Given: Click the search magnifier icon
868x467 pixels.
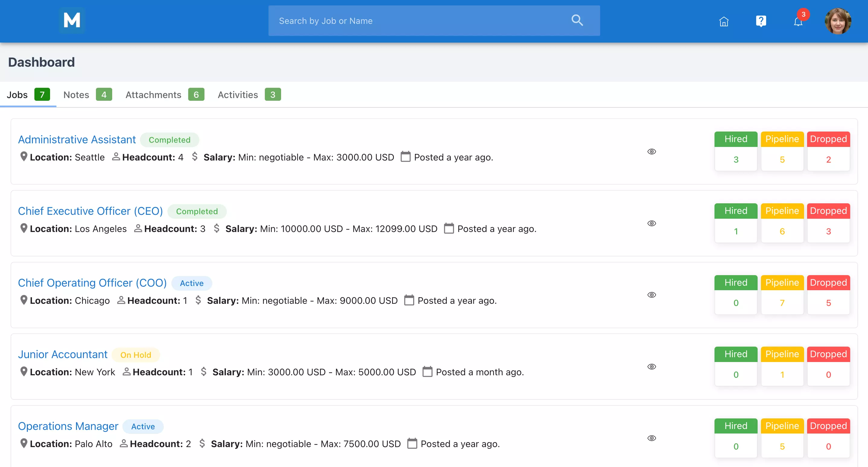Looking at the screenshot, I should point(577,20).
